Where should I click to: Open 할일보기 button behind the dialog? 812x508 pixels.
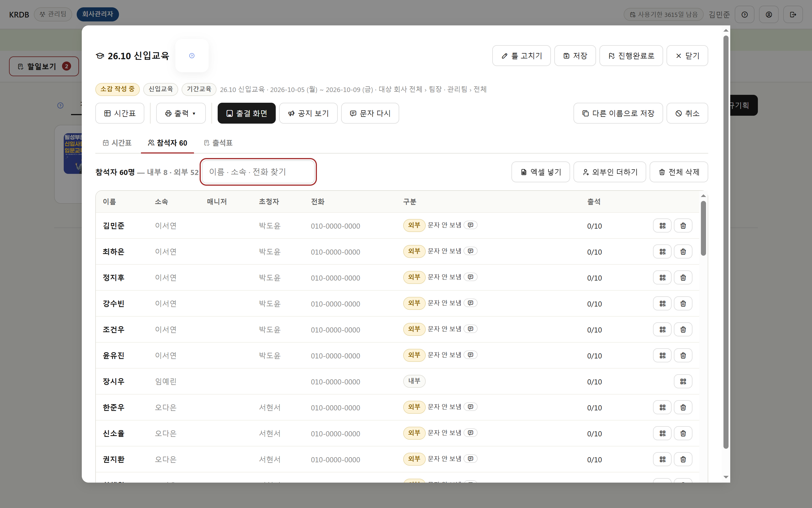(x=44, y=66)
